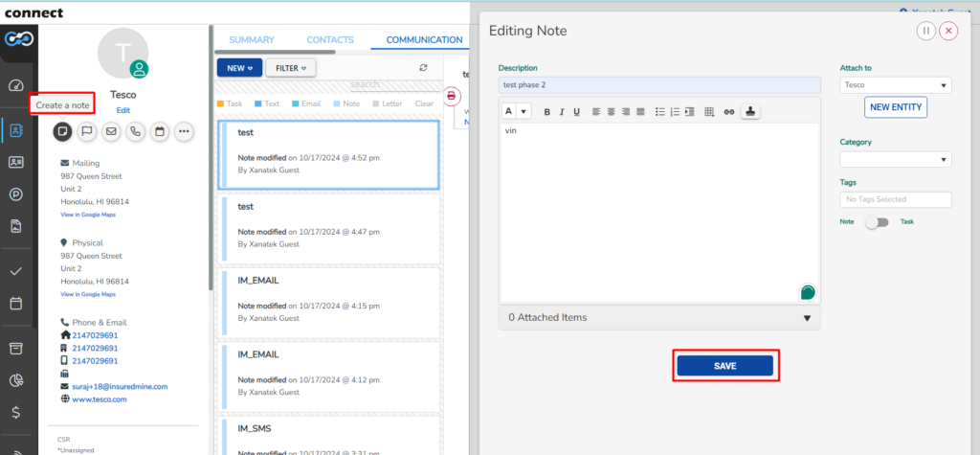980x455 pixels.
Task: Click the NEW ENTITY button
Action: tap(896, 107)
